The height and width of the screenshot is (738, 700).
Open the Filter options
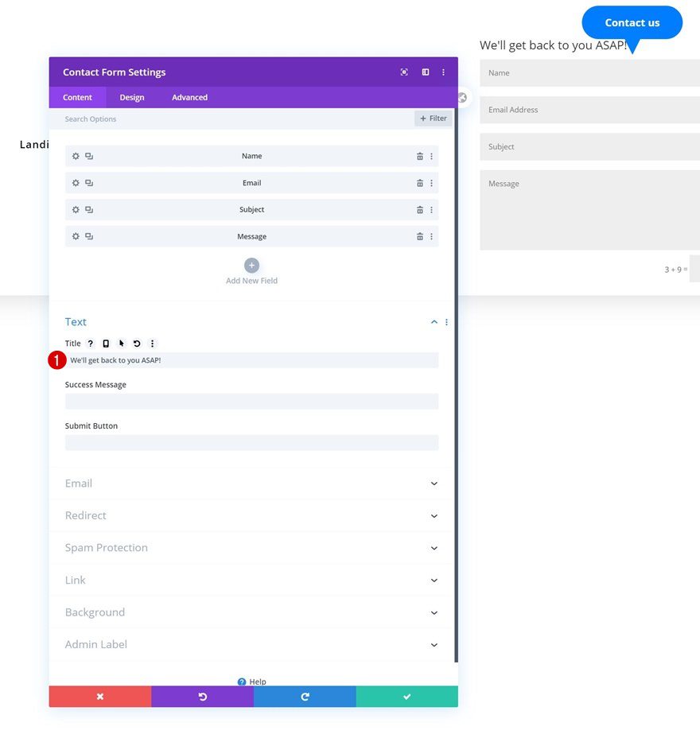click(432, 118)
